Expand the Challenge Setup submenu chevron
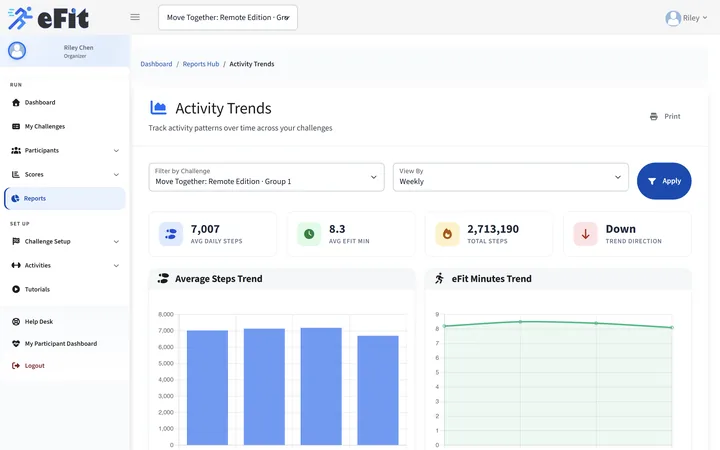The image size is (720, 450). (116, 242)
